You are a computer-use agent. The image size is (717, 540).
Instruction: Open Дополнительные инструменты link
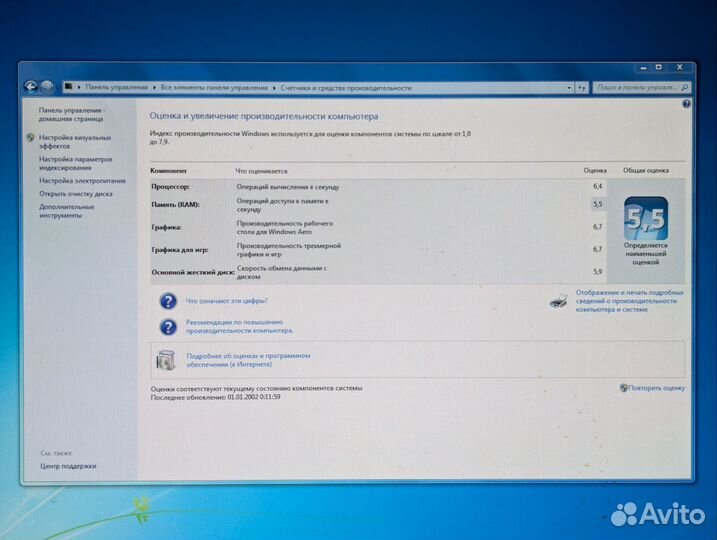[x=67, y=211]
